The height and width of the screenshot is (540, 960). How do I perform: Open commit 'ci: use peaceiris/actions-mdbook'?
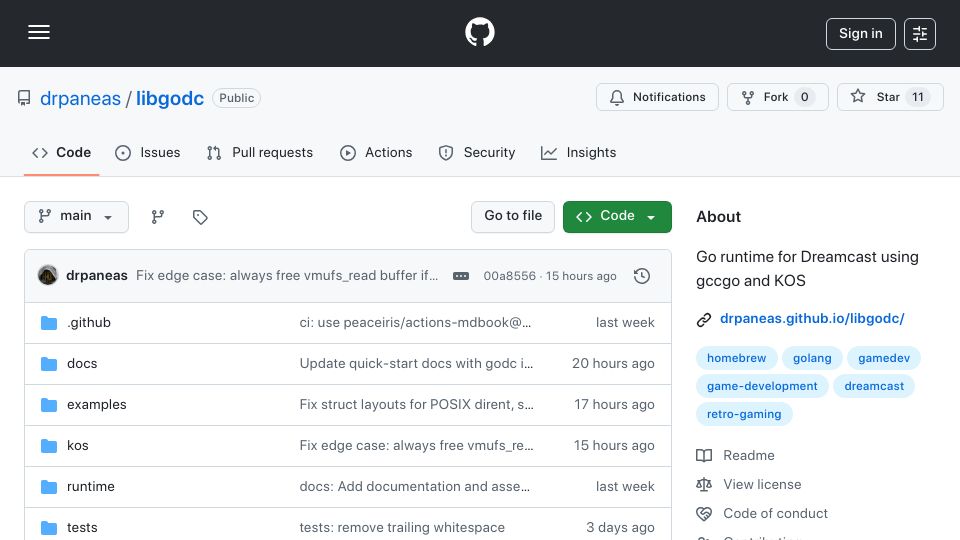pos(415,323)
